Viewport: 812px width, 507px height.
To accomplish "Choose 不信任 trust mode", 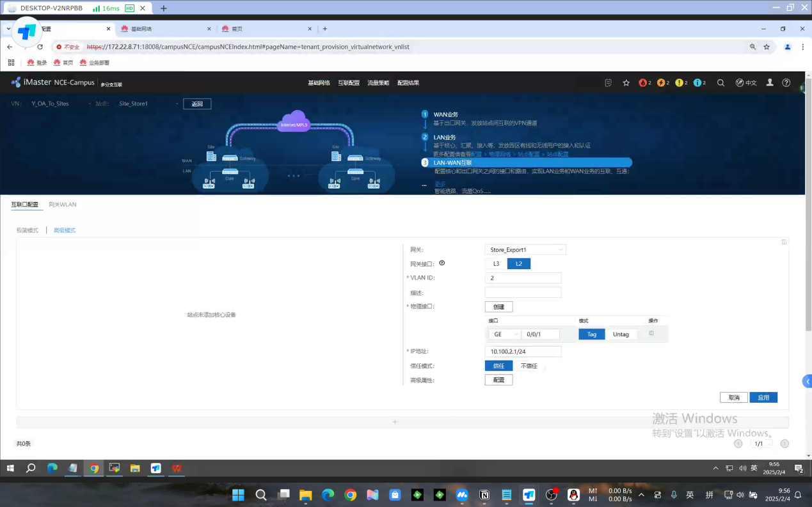I will click(x=529, y=366).
